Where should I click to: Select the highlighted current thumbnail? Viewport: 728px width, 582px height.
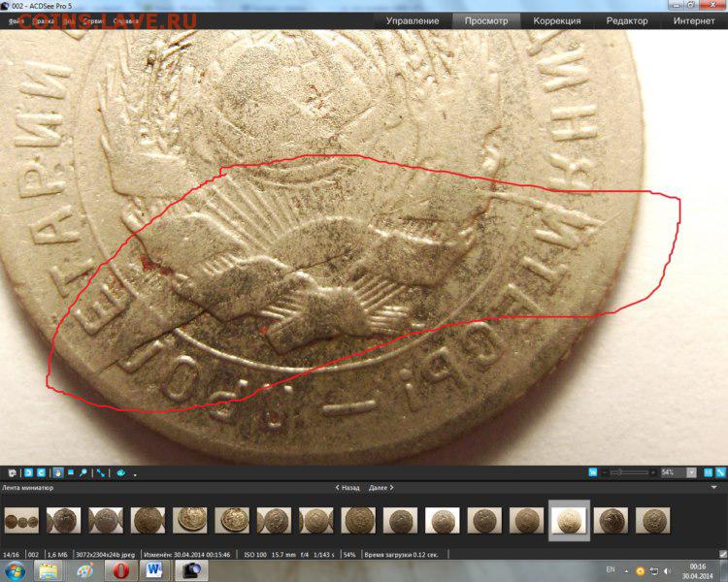pos(569,520)
